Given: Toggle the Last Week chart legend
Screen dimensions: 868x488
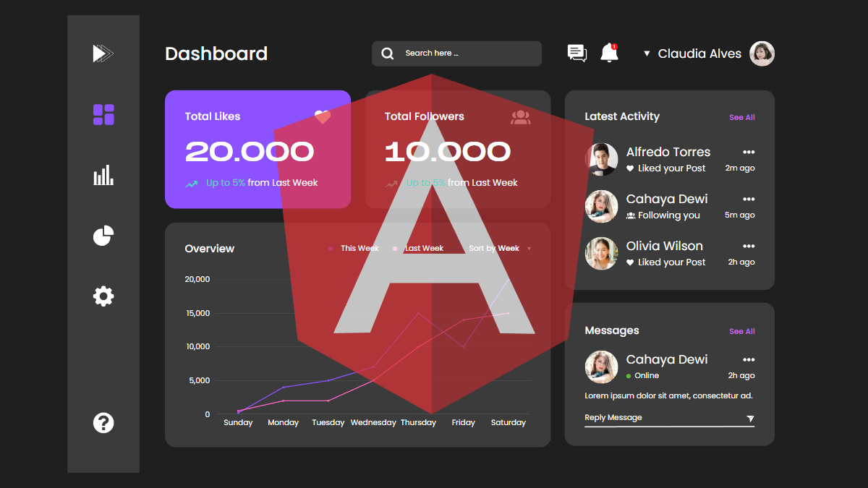Looking at the screenshot, I should click(419, 248).
